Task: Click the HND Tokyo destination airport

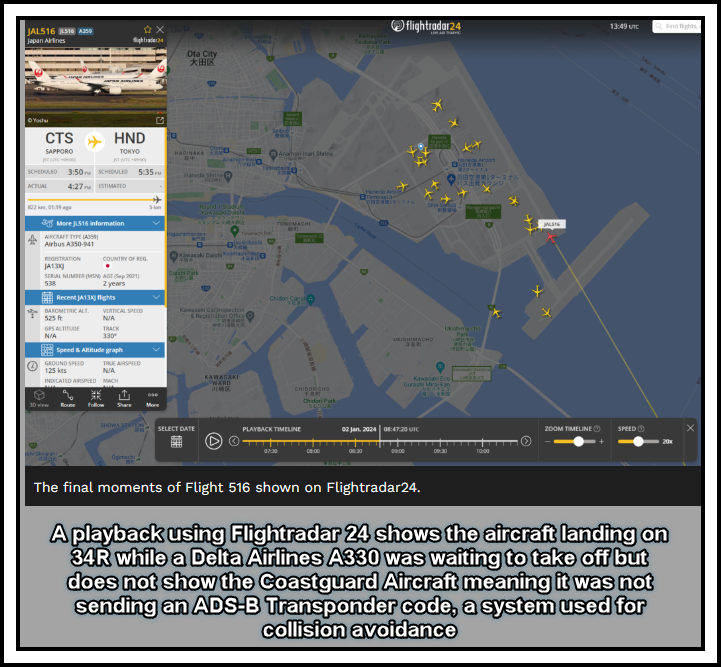Action: (130, 143)
